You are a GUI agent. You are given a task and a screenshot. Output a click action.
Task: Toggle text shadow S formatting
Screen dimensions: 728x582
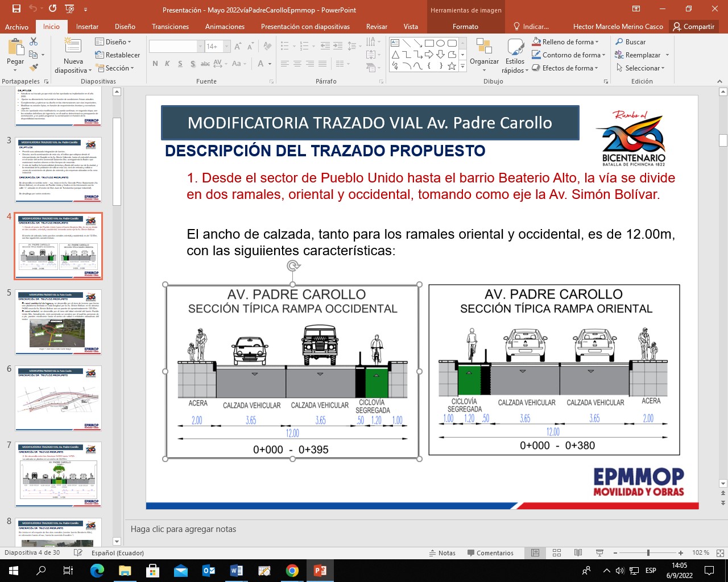coord(193,64)
